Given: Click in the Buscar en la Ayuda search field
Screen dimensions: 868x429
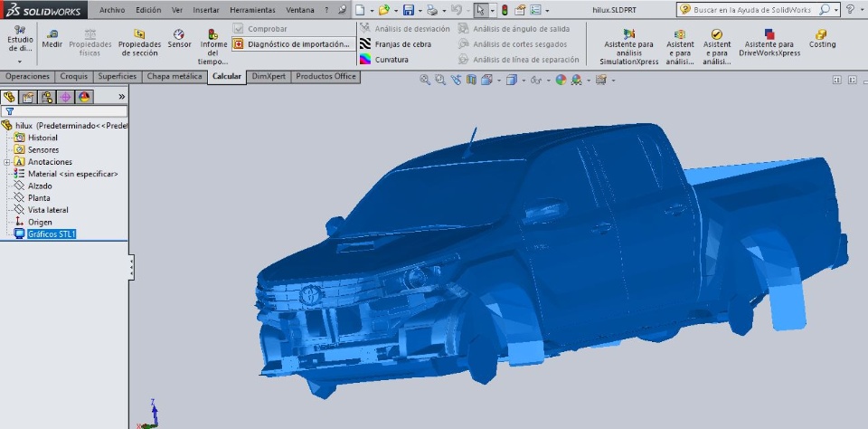Looking at the screenshot, I should (x=751, y=10).
